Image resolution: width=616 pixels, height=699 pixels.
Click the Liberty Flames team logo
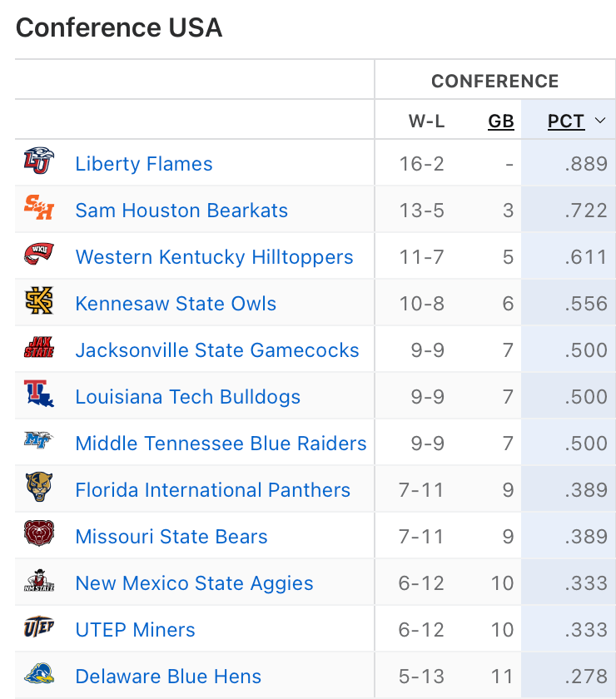[38, 161]
